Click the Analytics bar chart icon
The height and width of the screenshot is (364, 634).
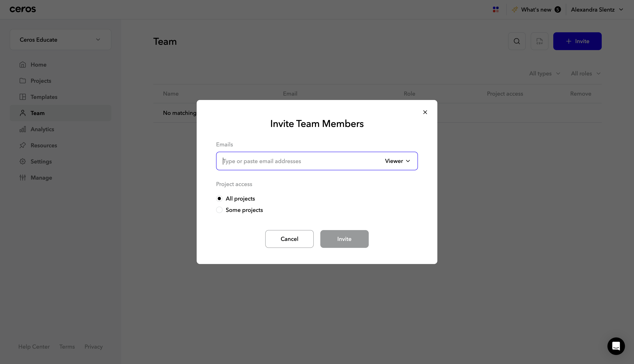[x=23, y=129]
